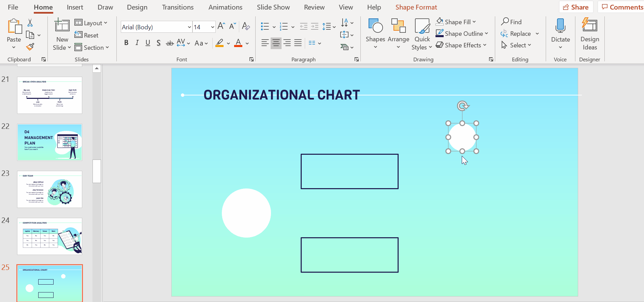The height and width of the screenshot is (302, 644).
Task: Switch to the Animations tab
Action: (x=225, y=7)
